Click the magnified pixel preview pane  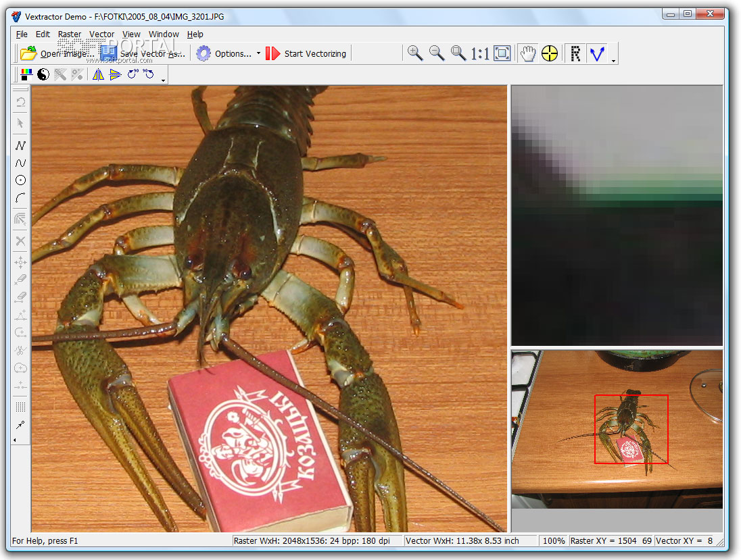[x=617, y=215]
